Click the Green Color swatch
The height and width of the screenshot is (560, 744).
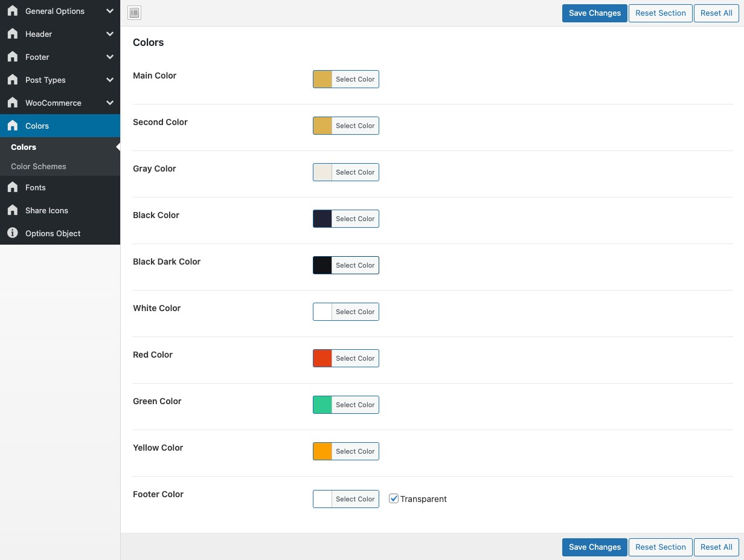pyautogui.click(x=322, y=405)
